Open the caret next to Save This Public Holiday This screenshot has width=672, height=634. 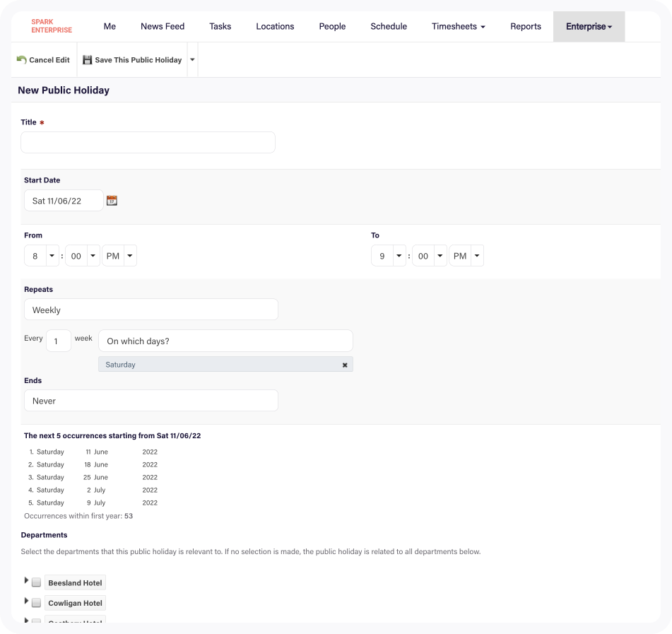click(x=191, y=59)
